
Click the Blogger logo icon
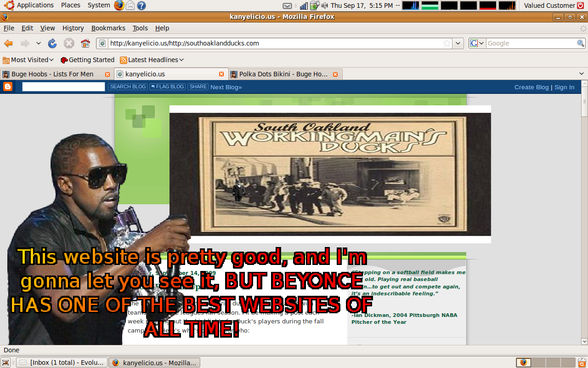[8, 86]
